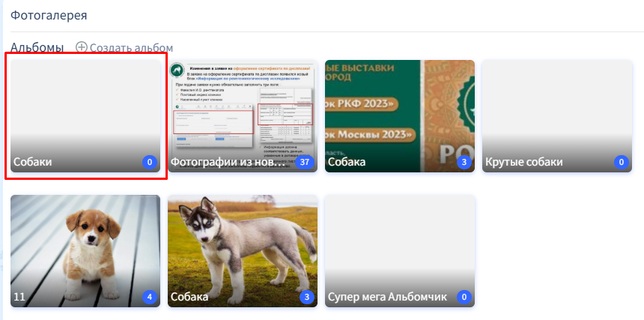
Task: Open the empty Собаки album
Action: [85, 116]
